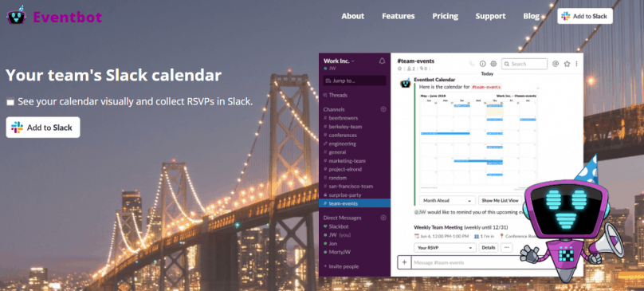Click the Details button under meeting
644x291 pixels.
point(489,248)
